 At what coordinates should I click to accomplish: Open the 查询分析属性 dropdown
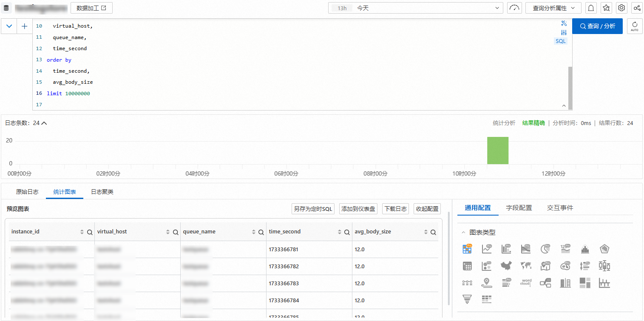553,8
